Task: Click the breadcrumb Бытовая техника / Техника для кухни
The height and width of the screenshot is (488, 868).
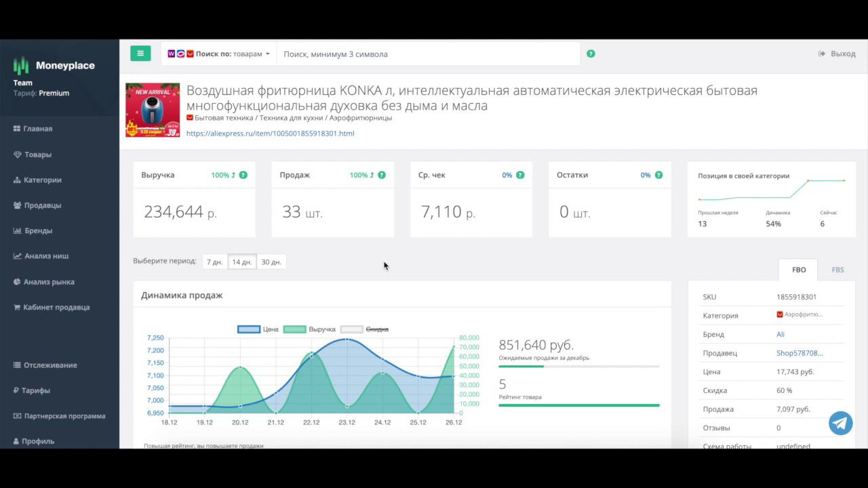Action: pyautogui.click(x=257, y=118)
